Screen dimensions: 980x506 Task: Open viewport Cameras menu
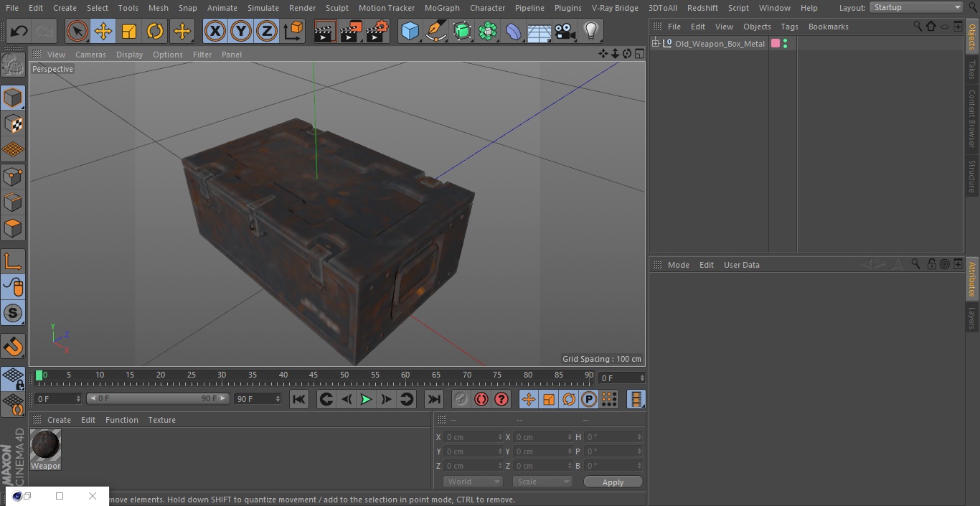point(90,55)
